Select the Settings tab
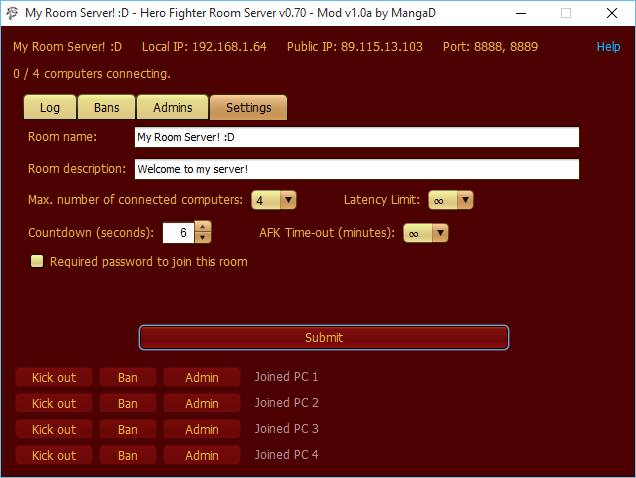 point(248,108)
